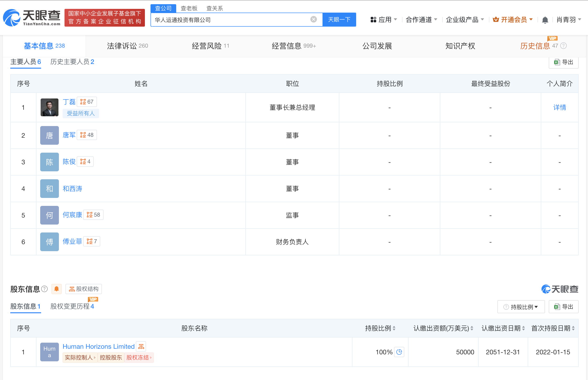Open the notification bell in the header

coord(545,20)
